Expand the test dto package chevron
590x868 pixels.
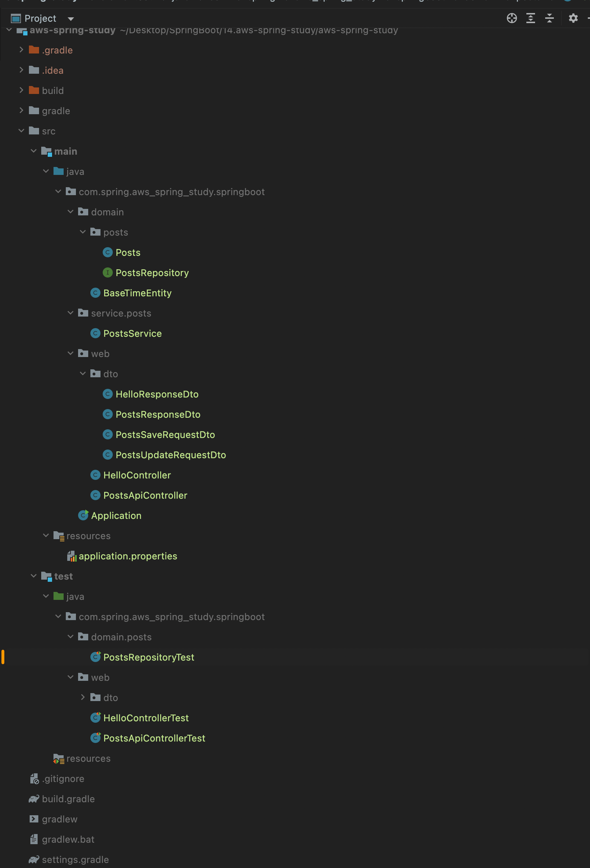[82, 697]
